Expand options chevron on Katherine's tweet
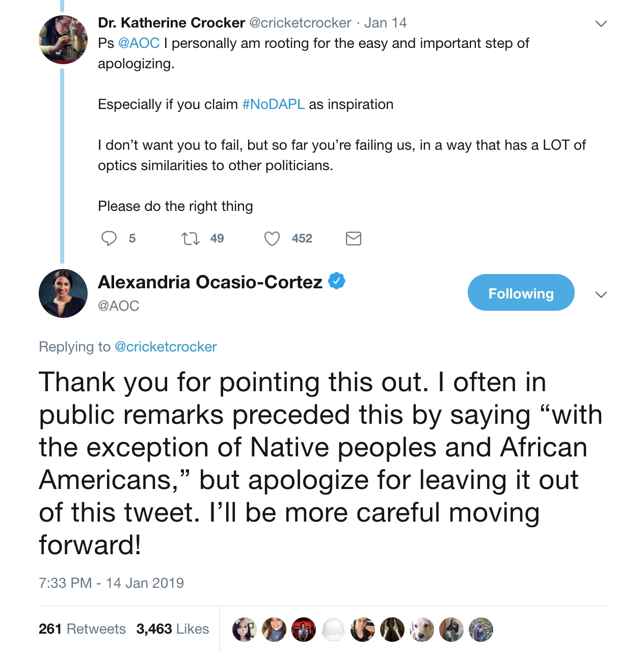 click(x=601, y=23)
